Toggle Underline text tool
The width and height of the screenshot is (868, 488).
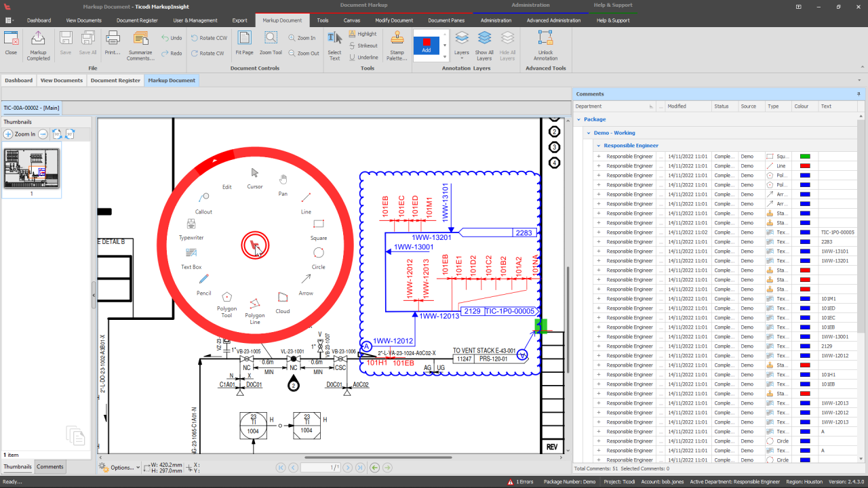(362, 58)
